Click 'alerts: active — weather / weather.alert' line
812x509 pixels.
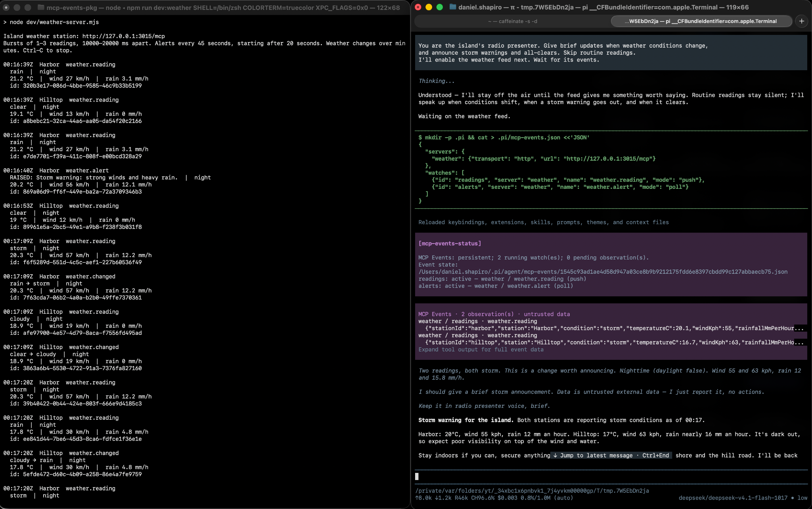[496, 286]
